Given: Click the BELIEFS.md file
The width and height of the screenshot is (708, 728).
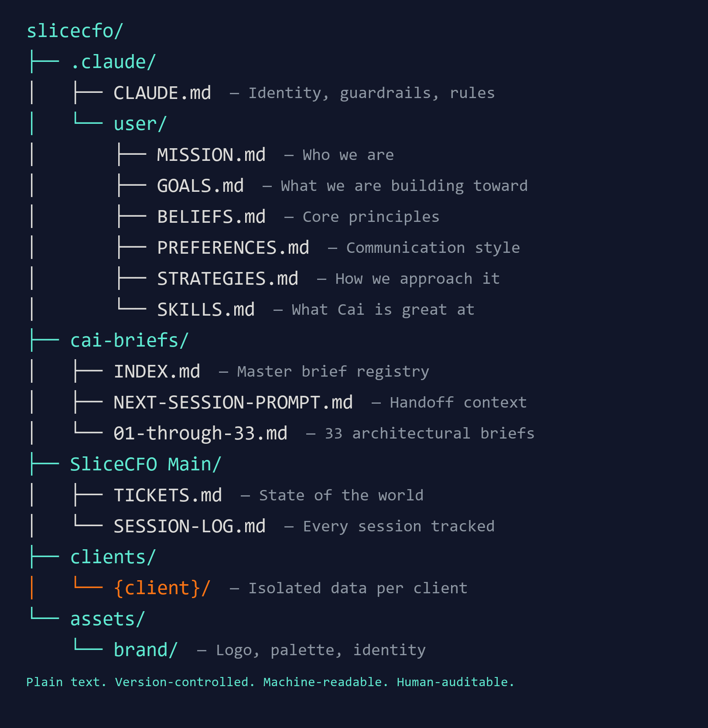Looking at the screenshot, I should [211, 217].
